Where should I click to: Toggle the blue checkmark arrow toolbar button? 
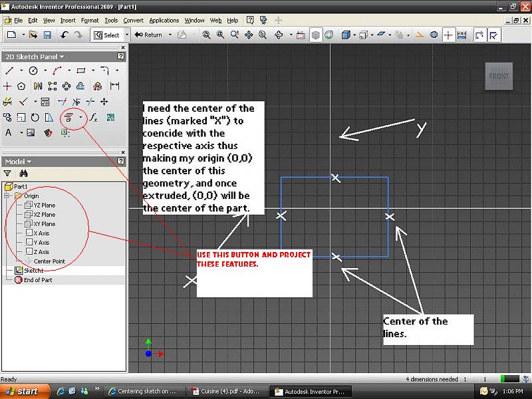click(494, 35)
